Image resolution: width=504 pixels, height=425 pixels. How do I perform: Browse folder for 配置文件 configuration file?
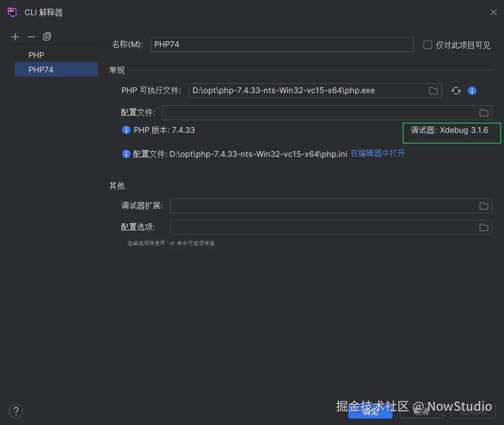click(484, 113)
